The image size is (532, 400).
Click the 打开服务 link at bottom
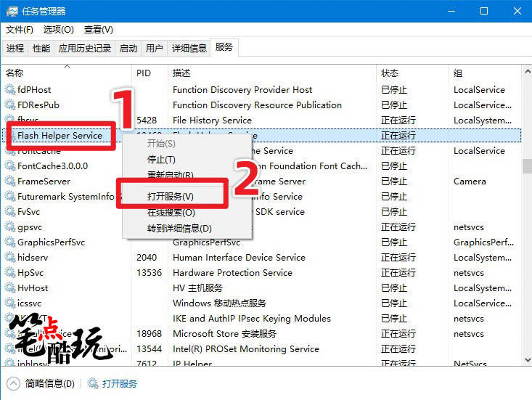pos(120,384)
